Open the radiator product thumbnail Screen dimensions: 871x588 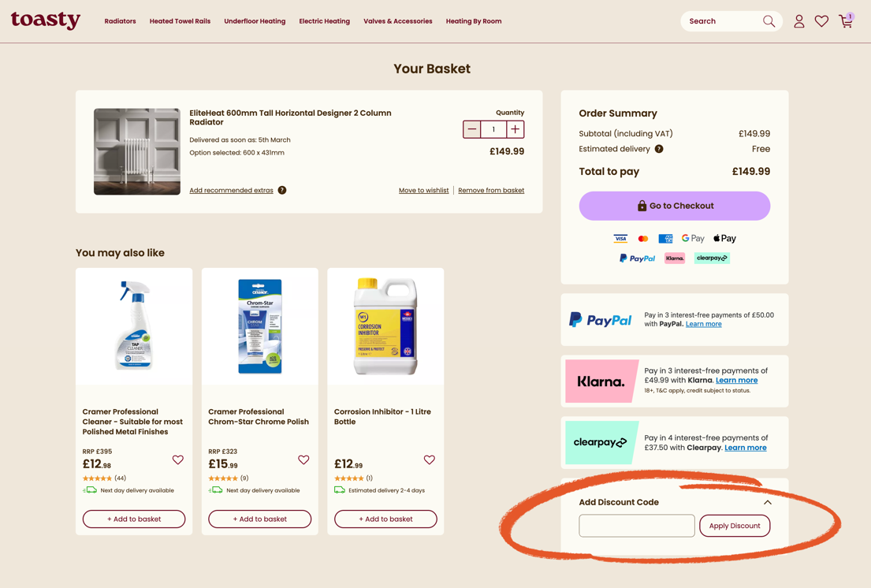(x=137, y=151)
